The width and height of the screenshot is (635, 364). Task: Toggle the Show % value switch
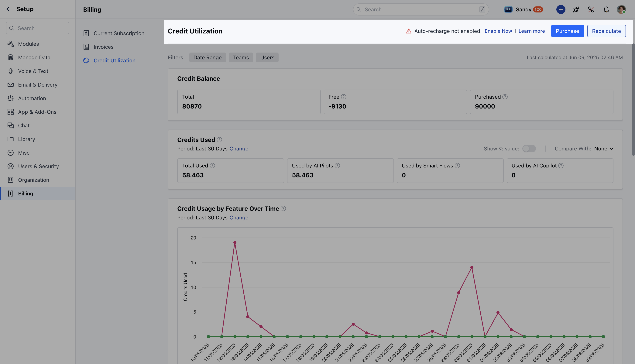pos(529,149)
